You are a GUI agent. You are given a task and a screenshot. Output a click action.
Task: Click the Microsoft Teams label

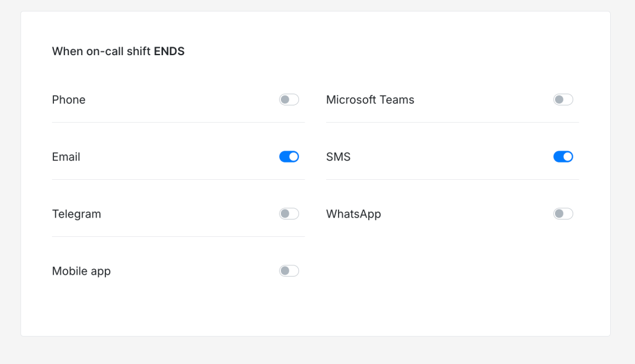point(370,100)
